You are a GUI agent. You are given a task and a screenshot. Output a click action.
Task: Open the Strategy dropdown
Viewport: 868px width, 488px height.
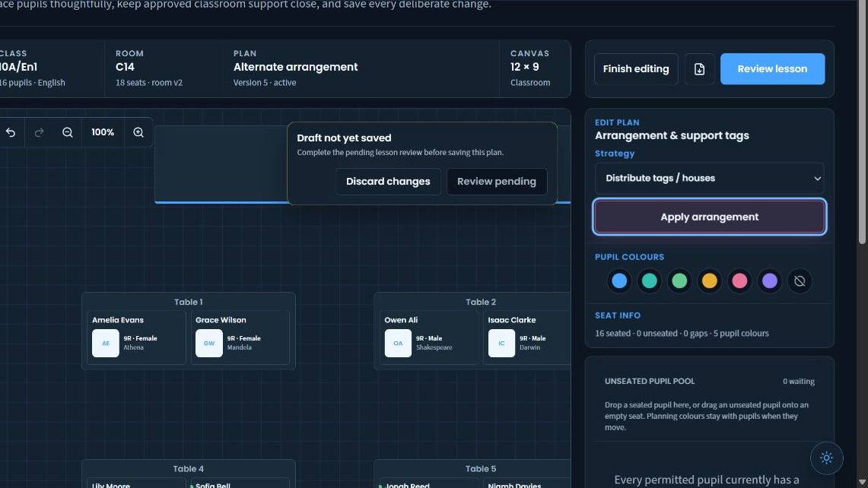(x=709, y=178)
